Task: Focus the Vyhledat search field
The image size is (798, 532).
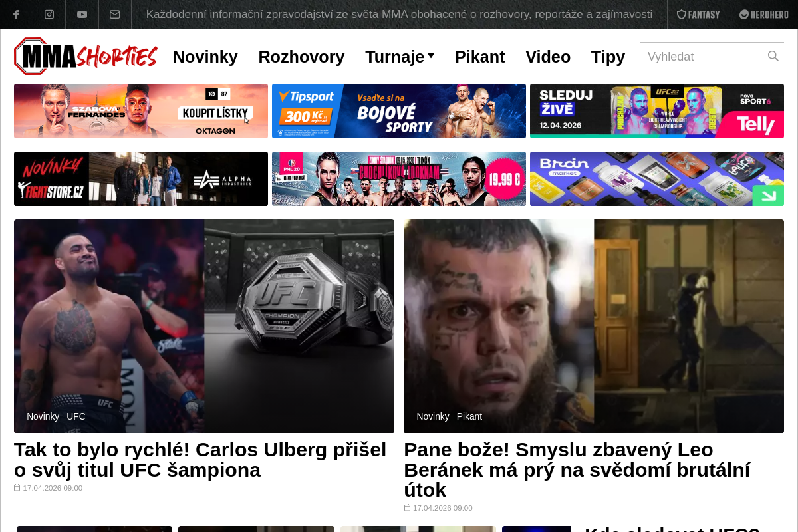Action: 712,56
